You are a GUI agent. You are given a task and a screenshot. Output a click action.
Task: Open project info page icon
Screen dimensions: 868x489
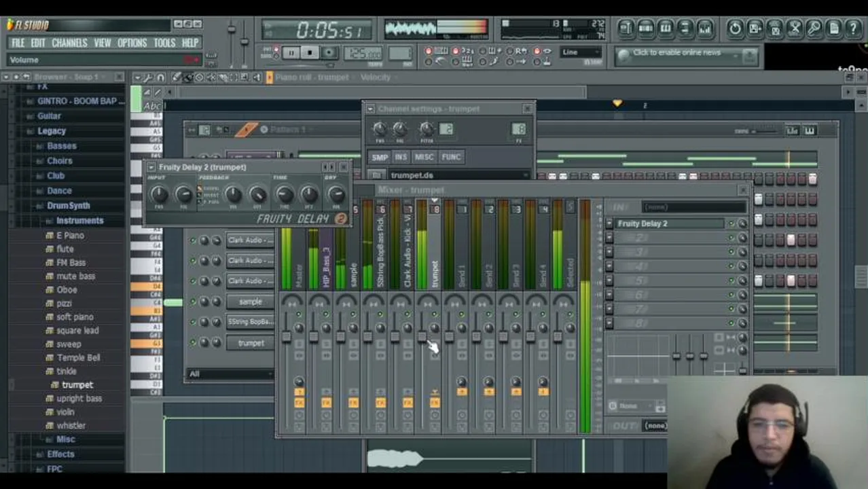coord(833,29)
